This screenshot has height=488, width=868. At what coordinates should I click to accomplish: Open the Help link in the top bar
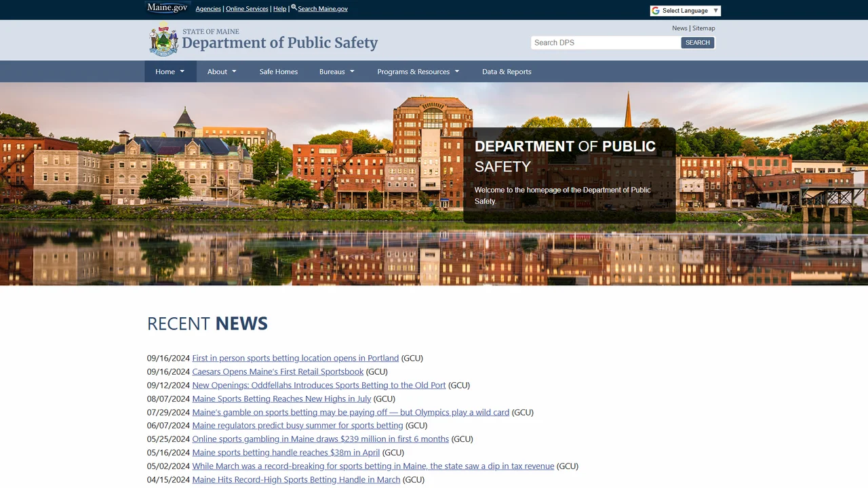click(x=279, y=9)
